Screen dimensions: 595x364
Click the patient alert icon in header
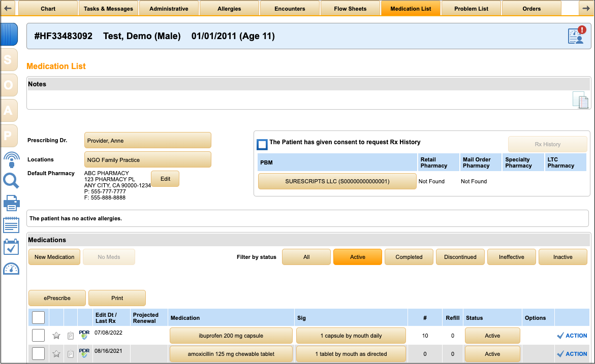tap(576, 36)
